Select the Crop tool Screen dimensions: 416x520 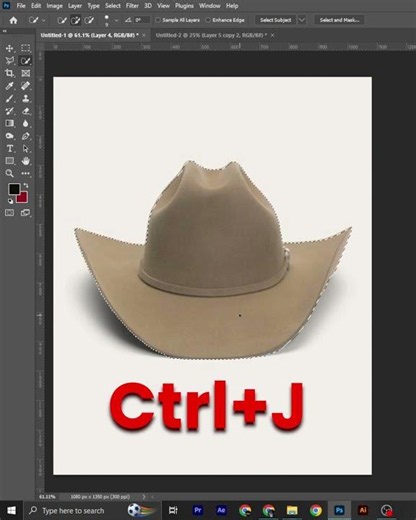click(x=9, y=73)
